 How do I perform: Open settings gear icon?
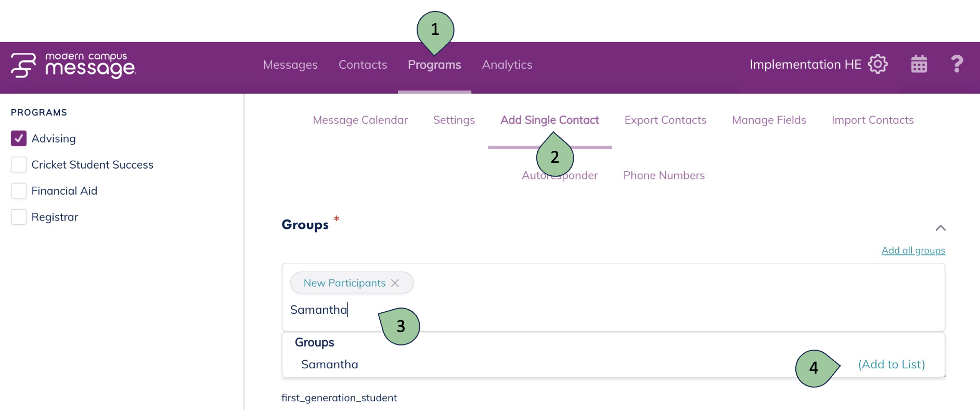pos(878,64)
